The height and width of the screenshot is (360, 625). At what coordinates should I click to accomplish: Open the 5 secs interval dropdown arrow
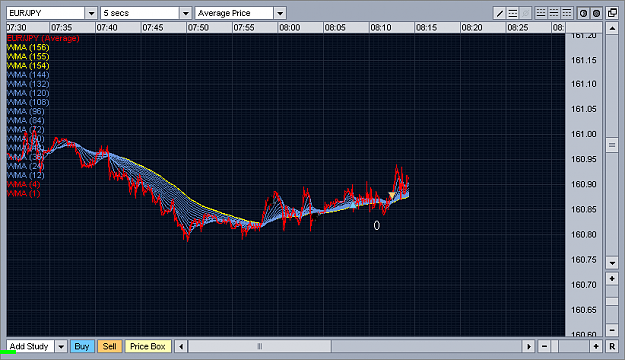[185, 13]
